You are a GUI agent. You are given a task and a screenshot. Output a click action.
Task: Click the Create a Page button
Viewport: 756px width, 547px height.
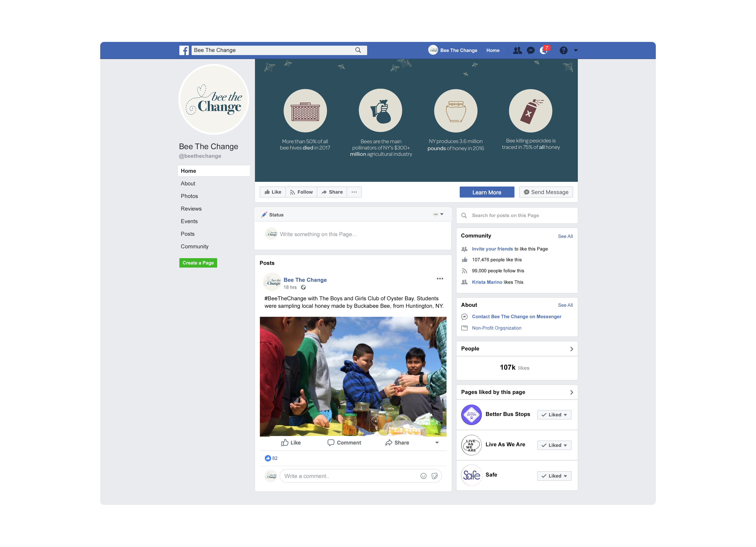point(198,263)
